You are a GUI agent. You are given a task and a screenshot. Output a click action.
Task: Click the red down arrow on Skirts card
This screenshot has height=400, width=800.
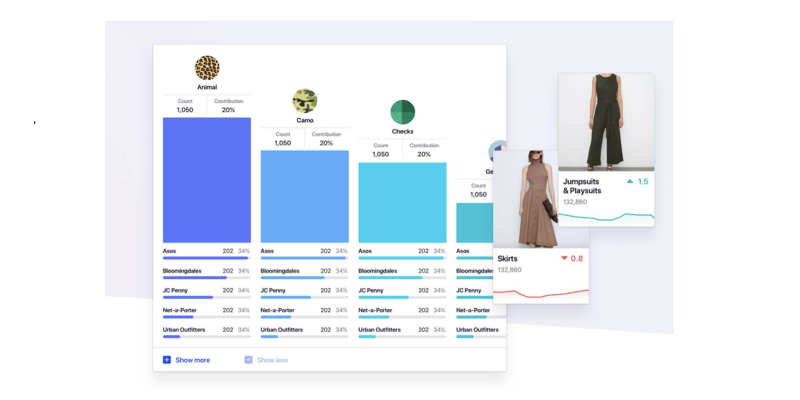point(564,258)
